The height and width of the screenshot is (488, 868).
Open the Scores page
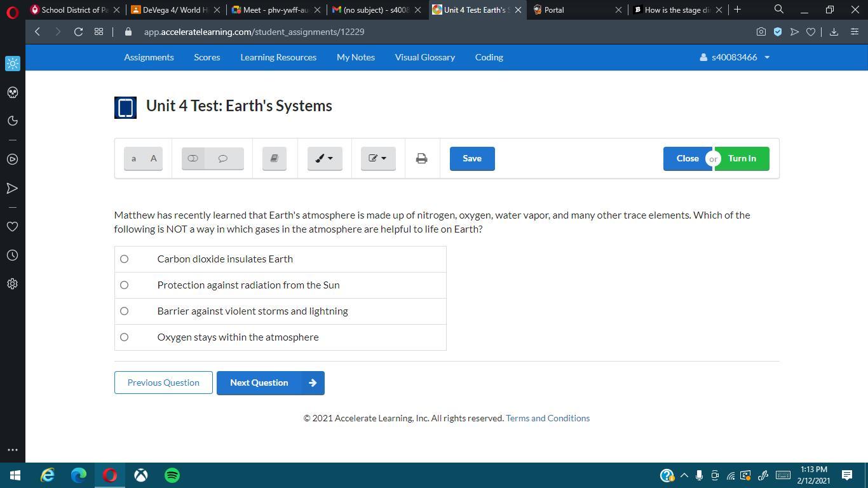click(207, 57)
